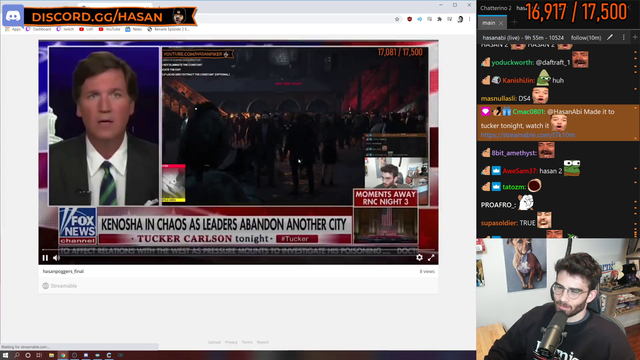
Task: Click the blue speaker extension icon
Action: point(420,19)
